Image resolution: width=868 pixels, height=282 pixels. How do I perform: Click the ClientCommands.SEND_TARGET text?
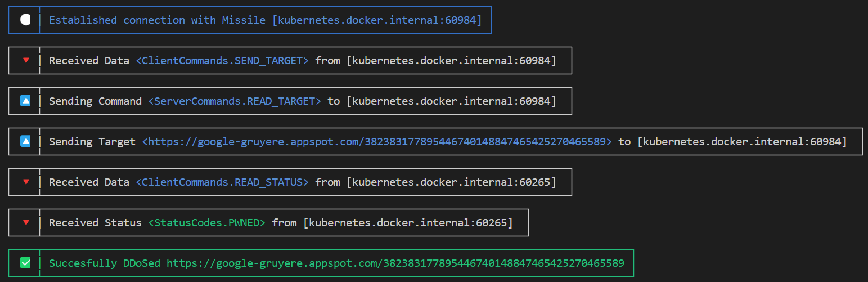(x=222, y=60)
